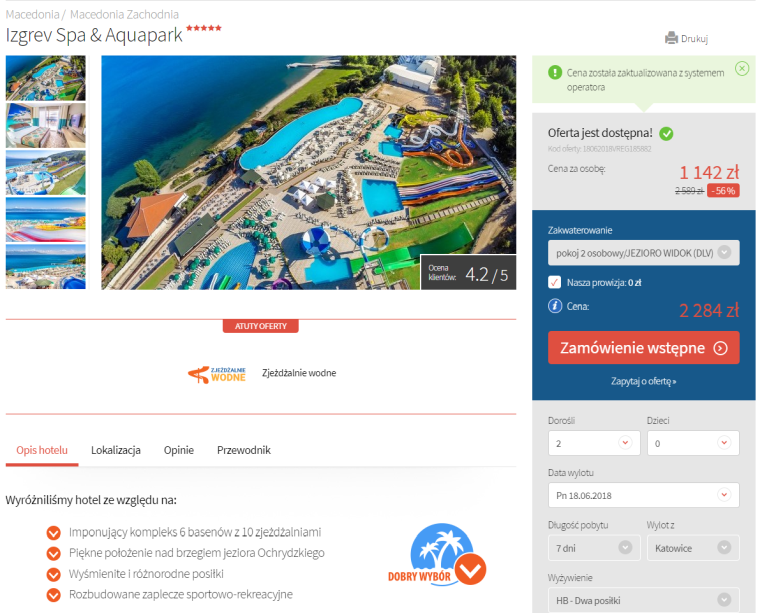Image resolution: width=760 pixels, height=613 pixels.
Task: Select the Przewodnik tab
Action: click(244, 450)
